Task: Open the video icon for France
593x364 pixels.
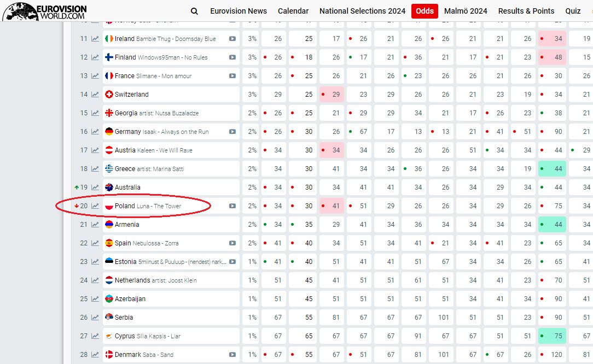Action: [x=232, y=76]
